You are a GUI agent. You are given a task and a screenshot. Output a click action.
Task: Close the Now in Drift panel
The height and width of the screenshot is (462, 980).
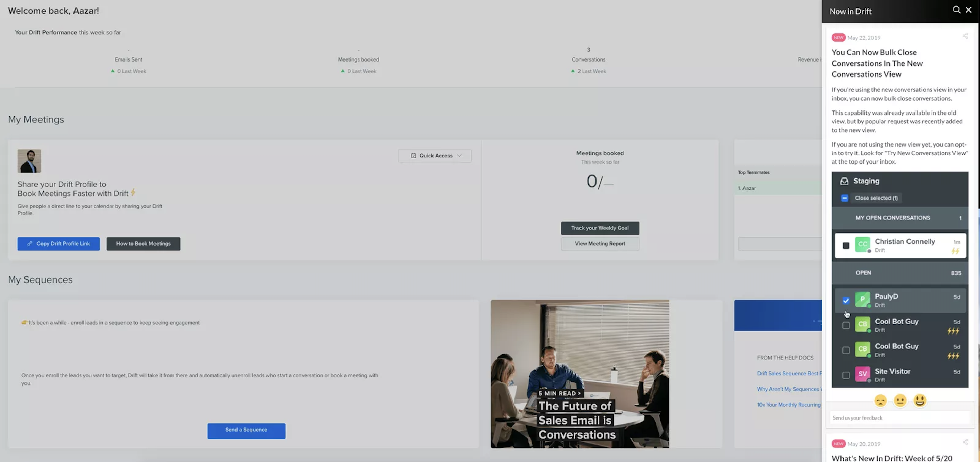tap(968, 10)
